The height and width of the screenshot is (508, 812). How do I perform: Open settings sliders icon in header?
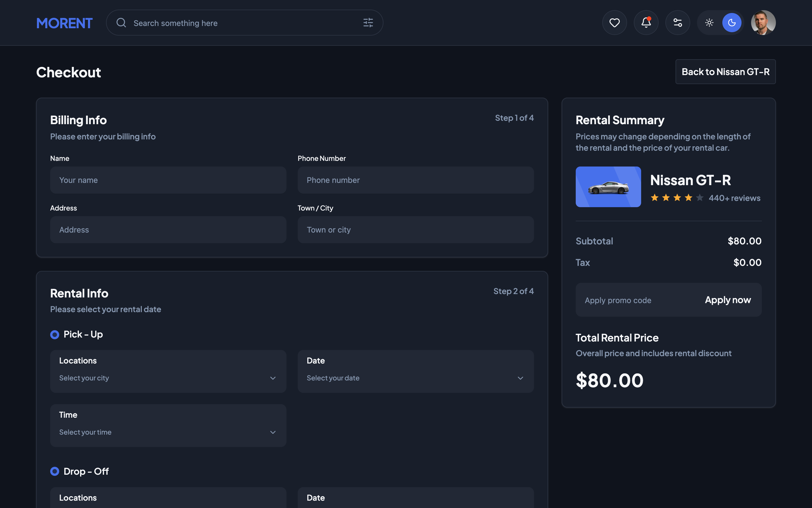(x=678, y=23)
